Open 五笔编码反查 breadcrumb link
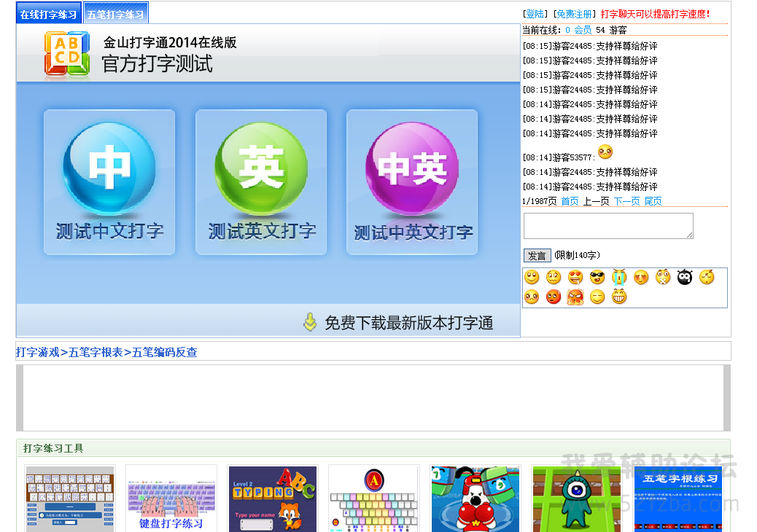The image size is (757, 532). [165, 352]
